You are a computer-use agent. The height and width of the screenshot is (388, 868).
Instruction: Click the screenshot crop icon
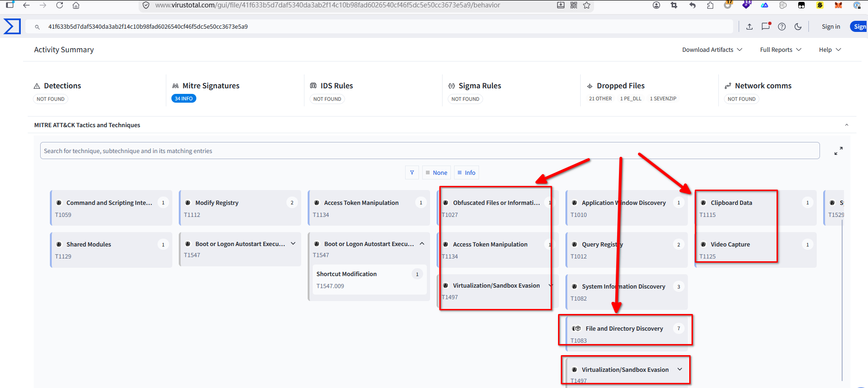pos(674,6)
